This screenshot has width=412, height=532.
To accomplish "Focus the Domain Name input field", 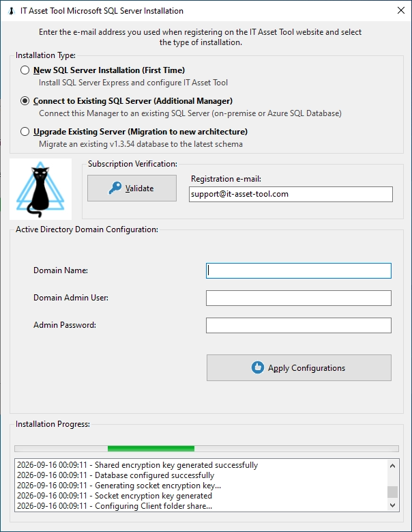I will pyautogui.click(x=299, y=270).
